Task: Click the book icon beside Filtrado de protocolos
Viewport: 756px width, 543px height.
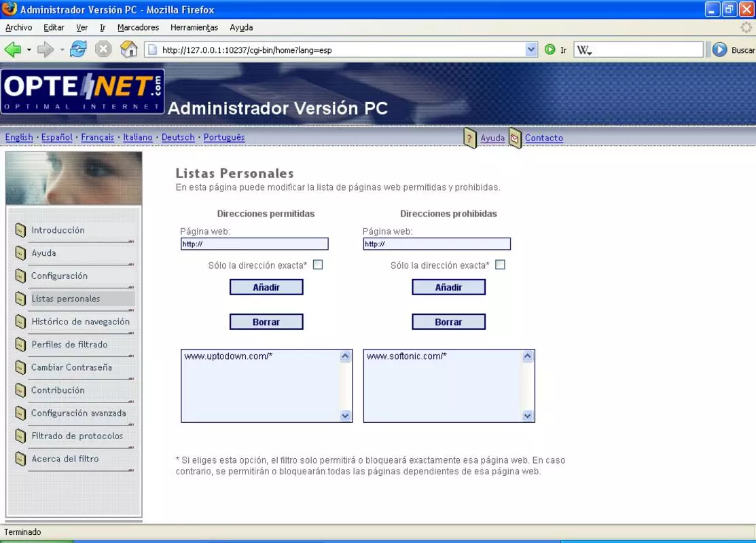Action: pos(20,436)
